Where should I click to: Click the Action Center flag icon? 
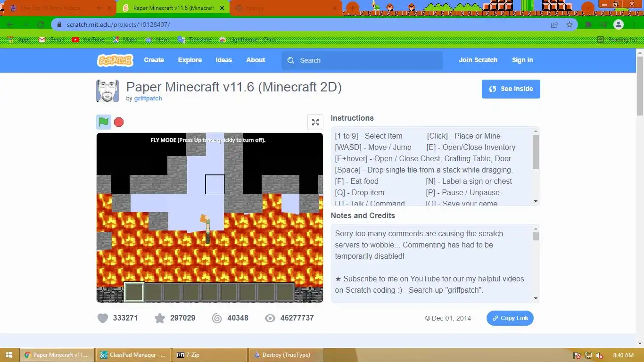tap(577, 355)
